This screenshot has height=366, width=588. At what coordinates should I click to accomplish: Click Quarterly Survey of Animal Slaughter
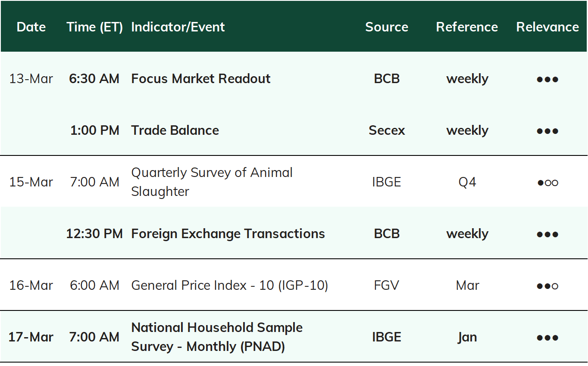coord(212,182)
